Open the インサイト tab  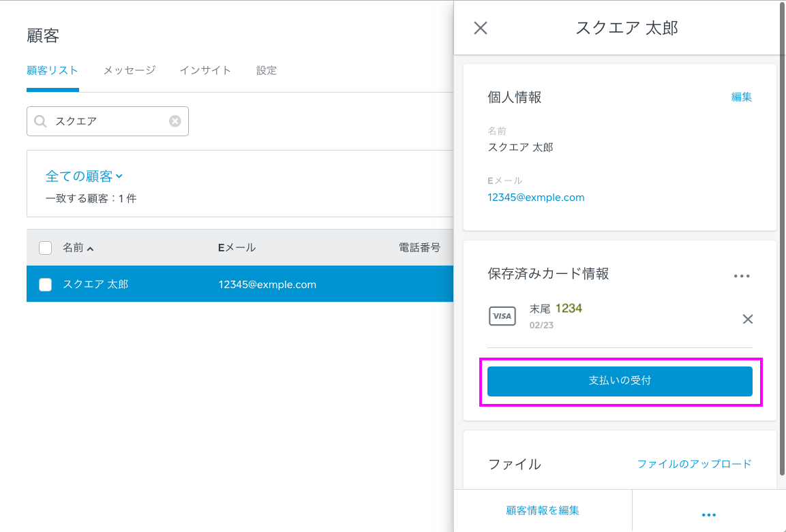[205, 70]
